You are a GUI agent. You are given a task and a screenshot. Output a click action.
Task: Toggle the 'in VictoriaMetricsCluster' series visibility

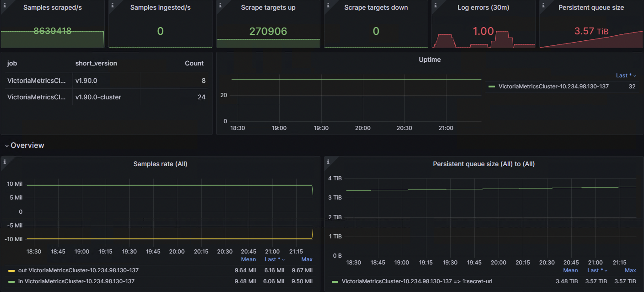[76, 281]
